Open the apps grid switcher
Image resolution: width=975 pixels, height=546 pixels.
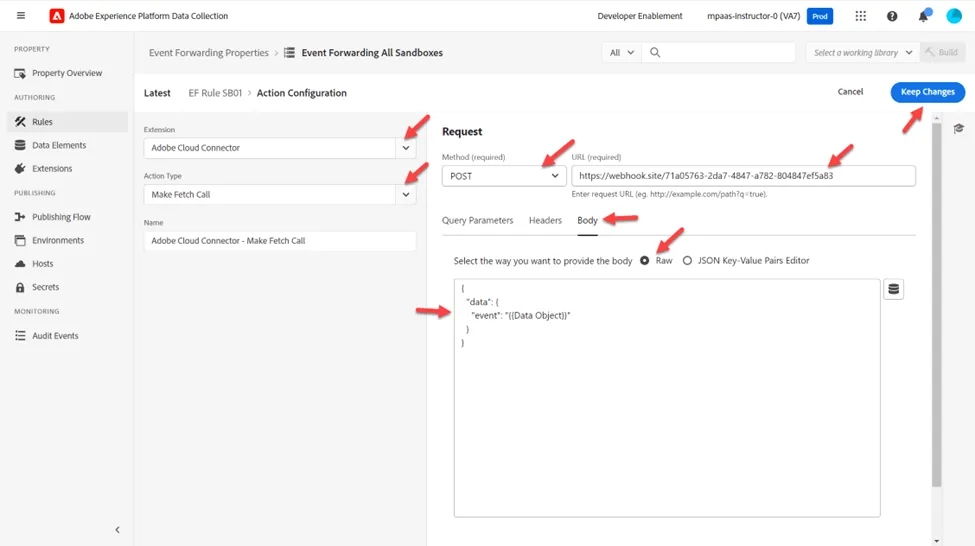click(x=861, y=16)
